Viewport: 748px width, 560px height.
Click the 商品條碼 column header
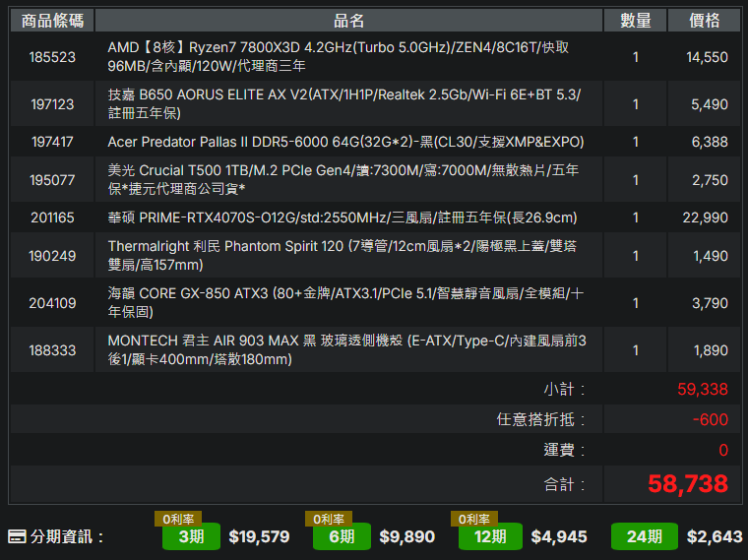point(52,21)
